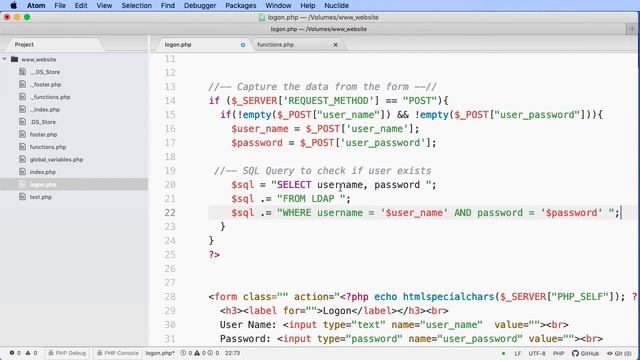Select the www_website root folder name
Image resolution: width=640 pixels, height=360 pixels.
(39, 60)
